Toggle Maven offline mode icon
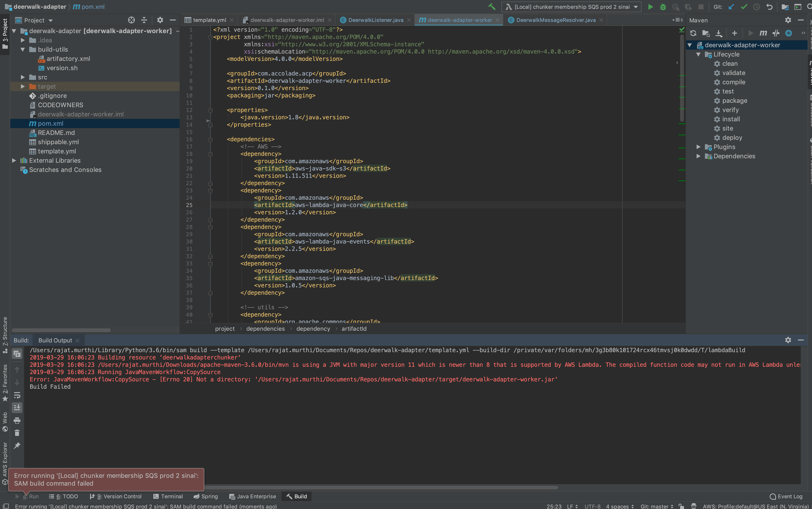The width and height of the screenshot is (812, 509). point(776,33)
